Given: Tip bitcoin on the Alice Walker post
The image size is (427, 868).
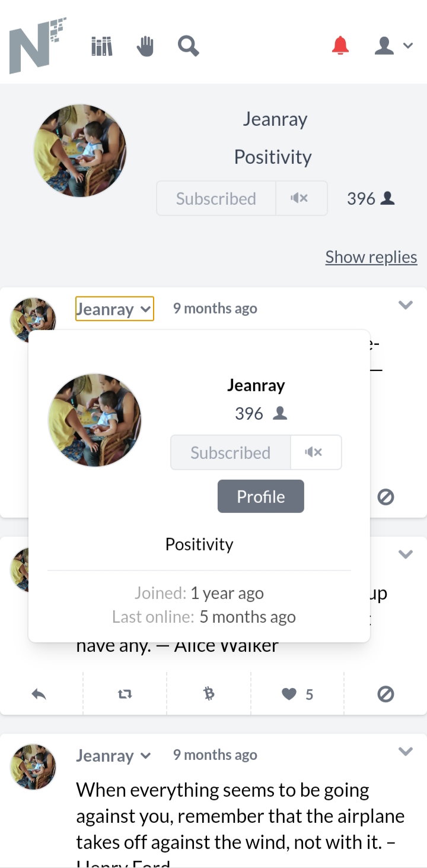Looking at the screenshot, I should click(x=209, y=693).
